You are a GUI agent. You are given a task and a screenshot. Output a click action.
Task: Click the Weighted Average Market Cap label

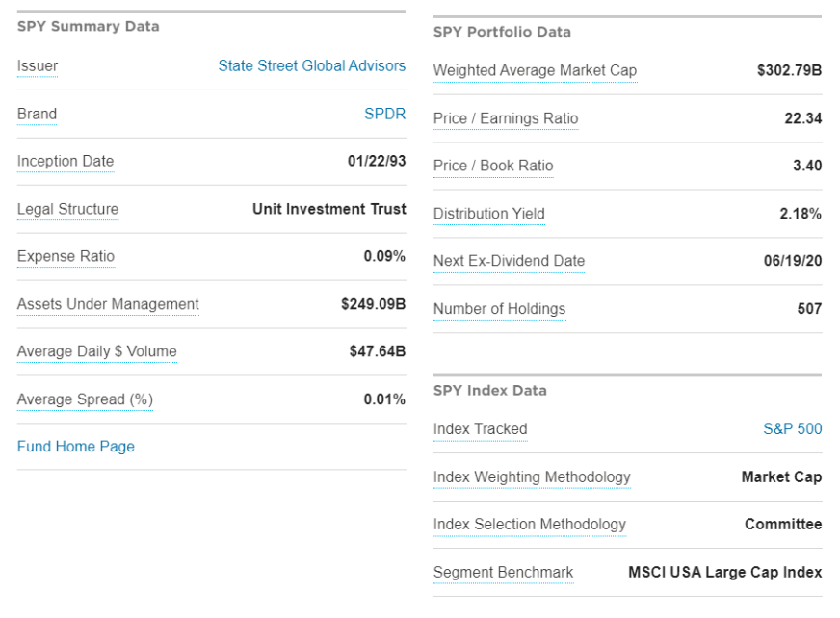point(535,70)
